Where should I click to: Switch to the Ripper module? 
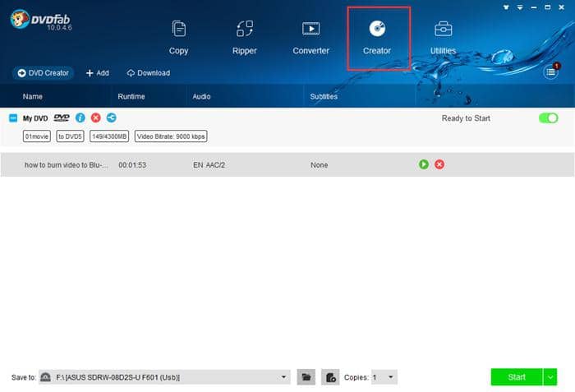pyautogui.click(x=245, y=38)
